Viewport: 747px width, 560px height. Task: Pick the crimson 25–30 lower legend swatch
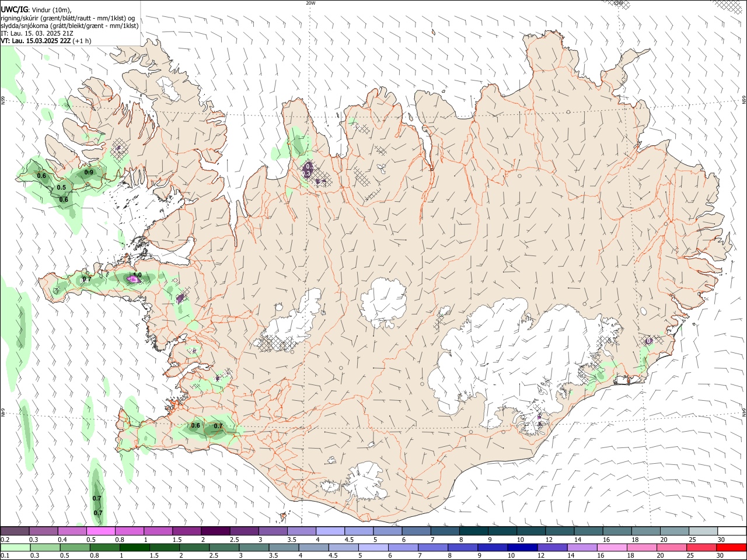[701, 547]
